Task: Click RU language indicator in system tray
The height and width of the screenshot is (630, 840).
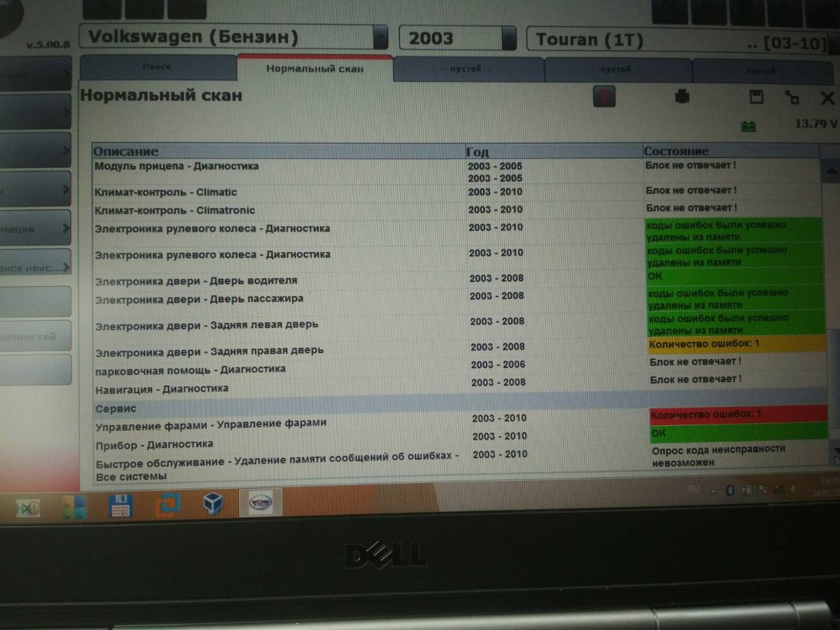Action: [x=694, y=489]
